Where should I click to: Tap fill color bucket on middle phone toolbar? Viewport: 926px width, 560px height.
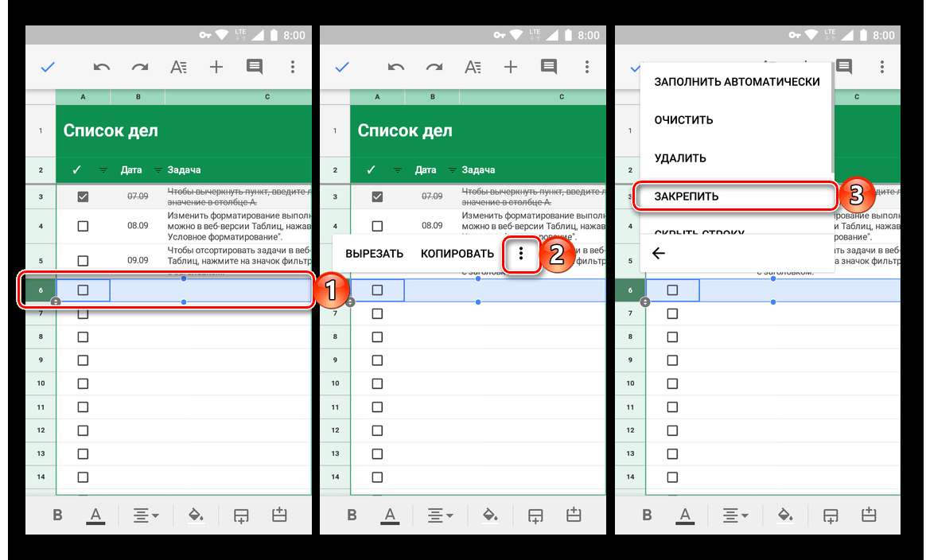489,515
